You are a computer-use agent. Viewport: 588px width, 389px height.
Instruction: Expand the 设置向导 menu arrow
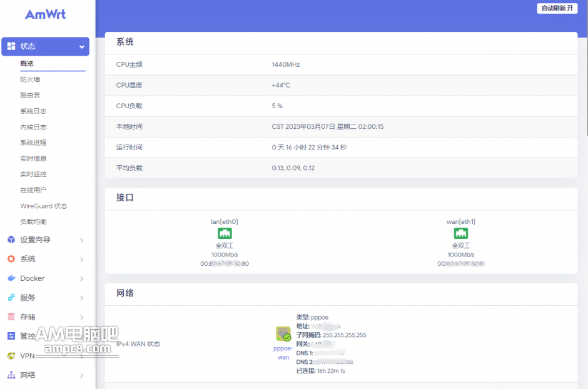[82, 240]
